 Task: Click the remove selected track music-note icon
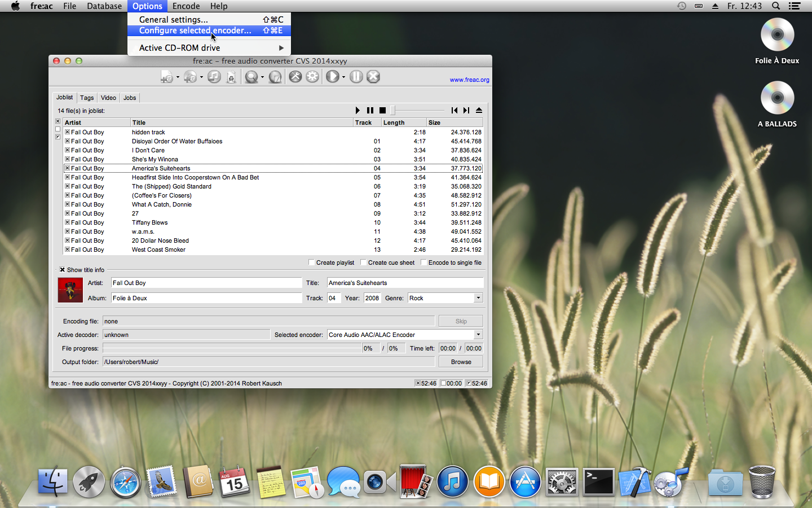click(214, 77)
